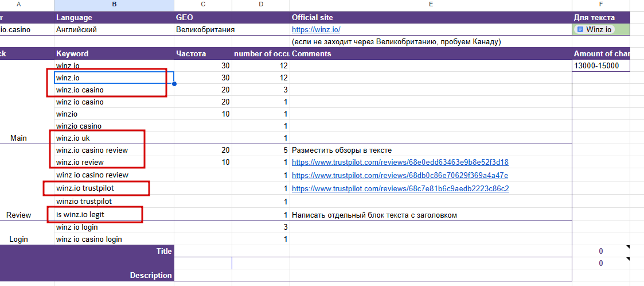Image resolution: width=644 pixels, height=286 pixels.
Task: Open Trustpilot review link ending 52f3d18
Action: [400, 162]
